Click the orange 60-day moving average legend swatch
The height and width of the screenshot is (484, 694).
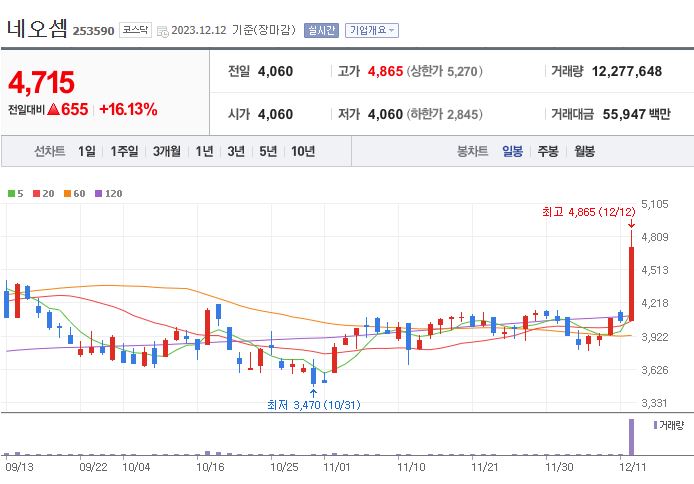tap(67, 193)
